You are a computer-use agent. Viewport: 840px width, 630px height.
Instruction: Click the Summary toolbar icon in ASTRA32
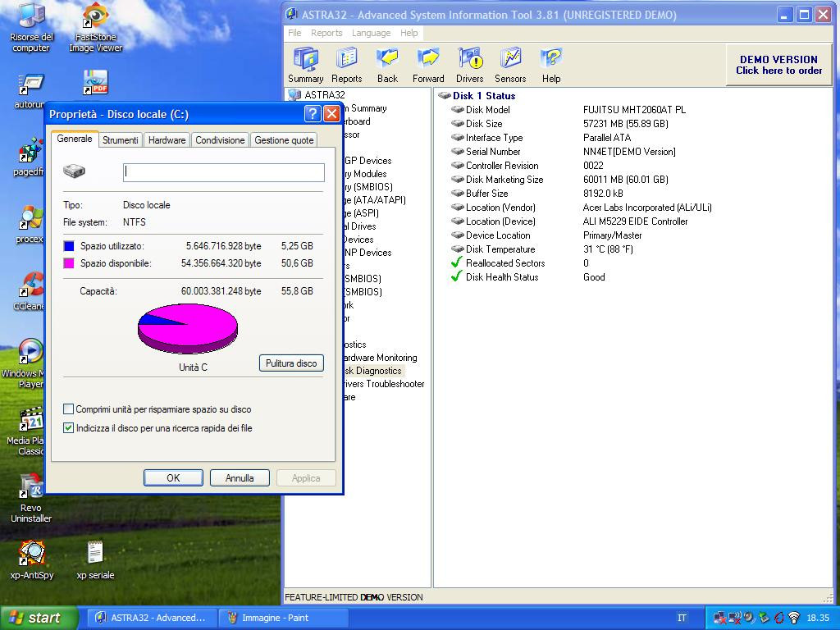tap(305, 65)
